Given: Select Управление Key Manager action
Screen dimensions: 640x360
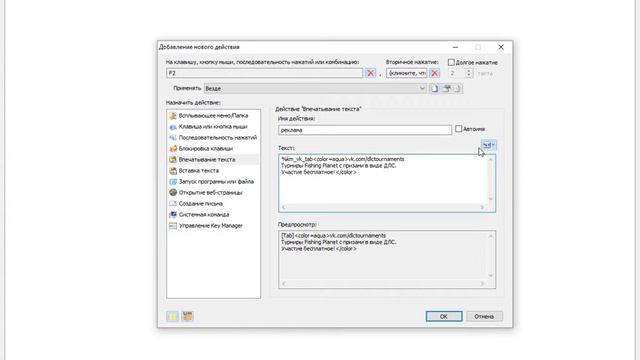Looking at the screenshot, I should (213, 226).
